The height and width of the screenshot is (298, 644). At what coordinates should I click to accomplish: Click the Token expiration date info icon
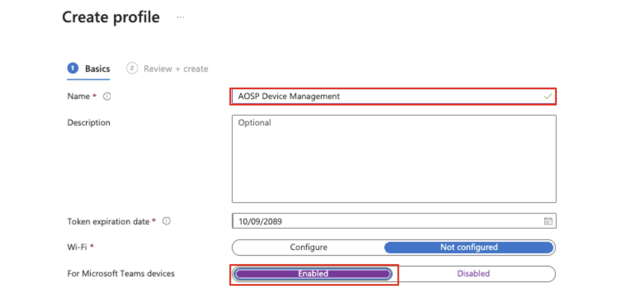[x=167, y=221]
